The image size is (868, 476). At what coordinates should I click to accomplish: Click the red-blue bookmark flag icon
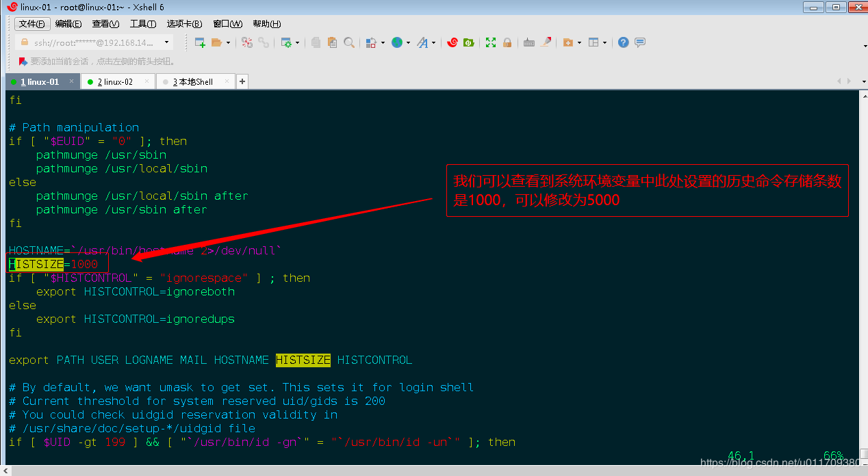pos(23,62)
